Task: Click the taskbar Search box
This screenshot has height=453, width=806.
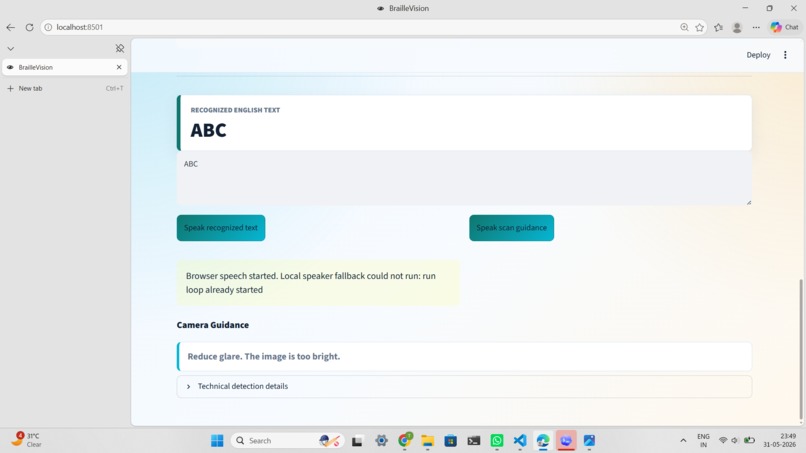Action: 287,441
